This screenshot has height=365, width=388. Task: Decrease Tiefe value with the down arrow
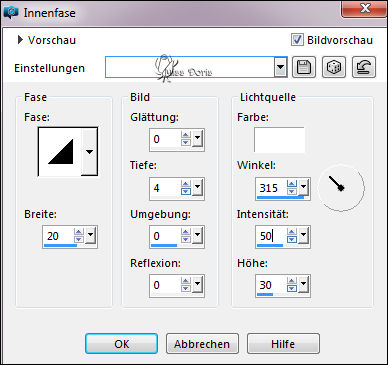click(186, 191)
